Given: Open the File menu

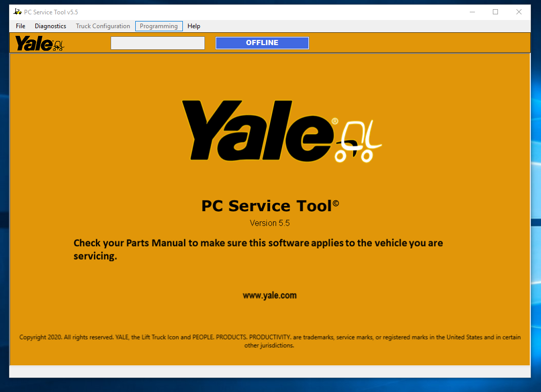Looking at the screenshot, I should [20, 26].
